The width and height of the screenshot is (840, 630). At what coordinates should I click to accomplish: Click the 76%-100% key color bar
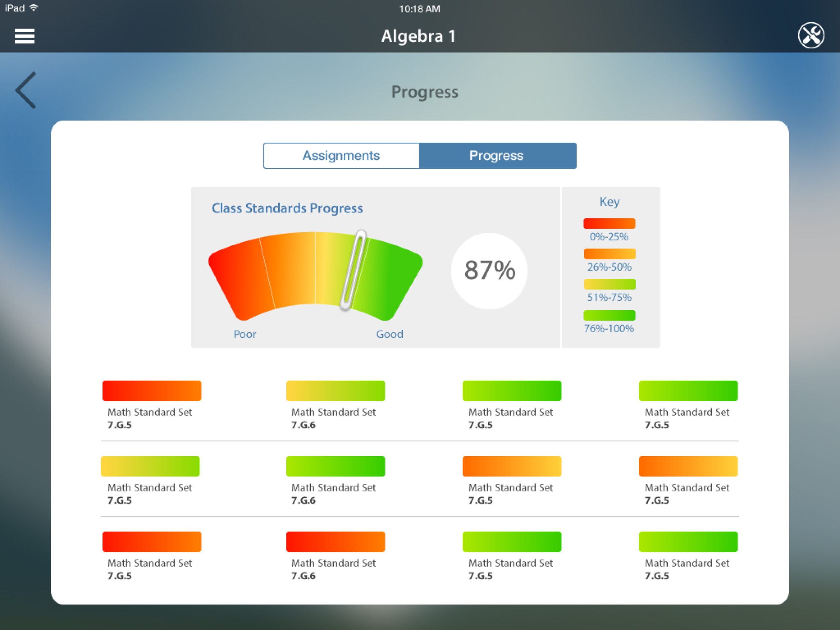609,315
